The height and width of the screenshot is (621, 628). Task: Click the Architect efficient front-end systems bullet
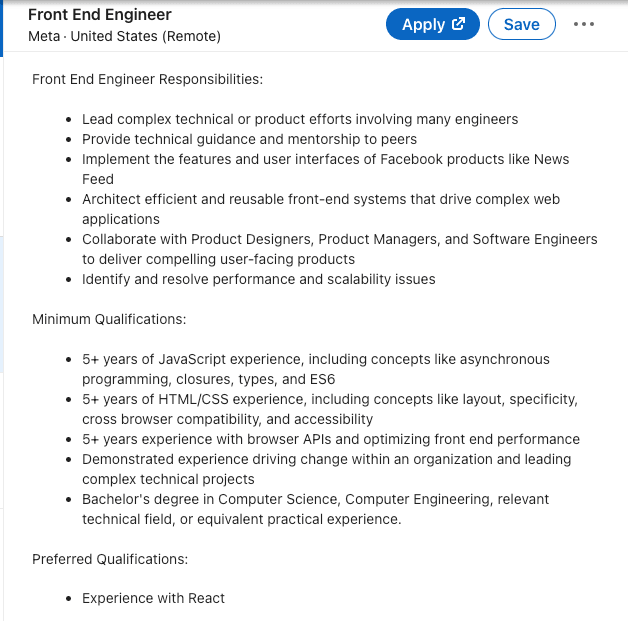pos(320,199)
